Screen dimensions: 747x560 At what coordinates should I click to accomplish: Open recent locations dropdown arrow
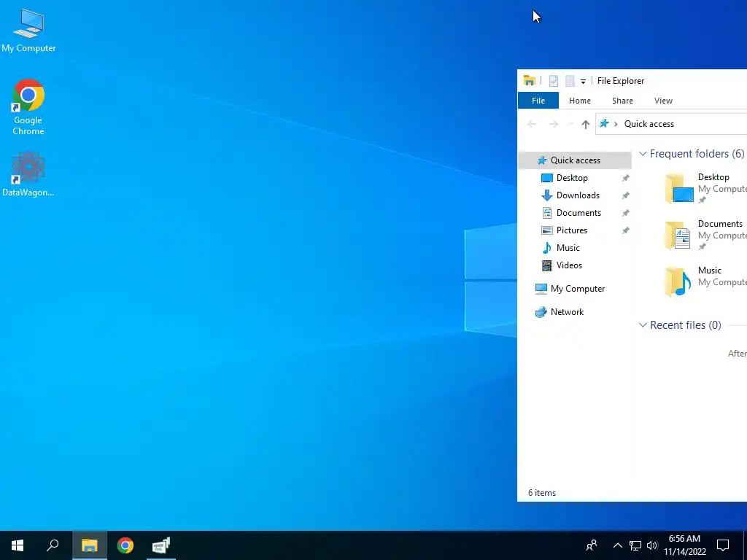[570, 124]
